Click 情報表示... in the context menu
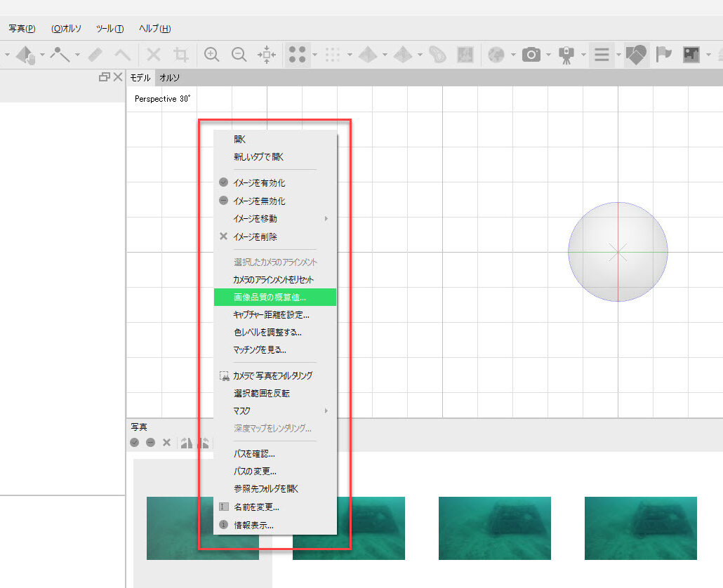Viewport: 723px width, 588px height. pyautogui.click(x=253, y=525)
